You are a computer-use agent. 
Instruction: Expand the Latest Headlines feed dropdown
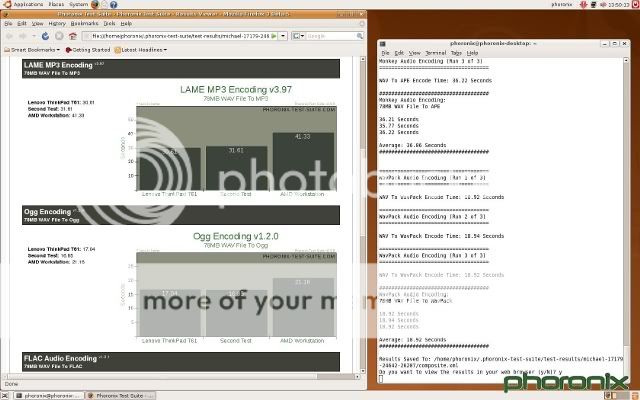click(140, 50)
